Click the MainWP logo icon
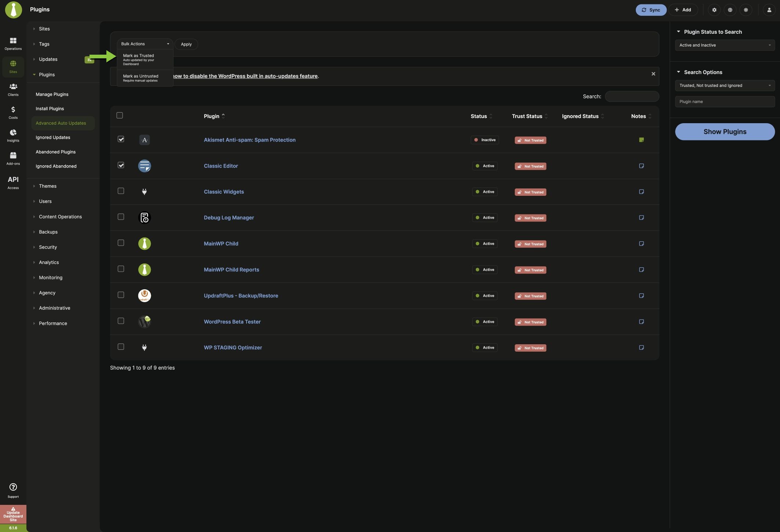The width and height of the screenshot is (780, 532). [14, 10]
